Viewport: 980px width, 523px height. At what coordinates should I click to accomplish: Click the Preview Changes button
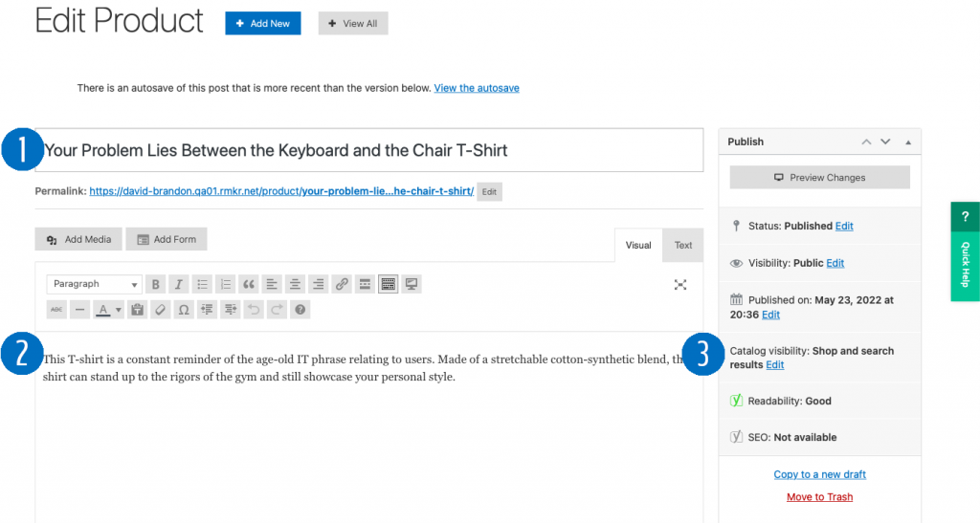point(819,177)
